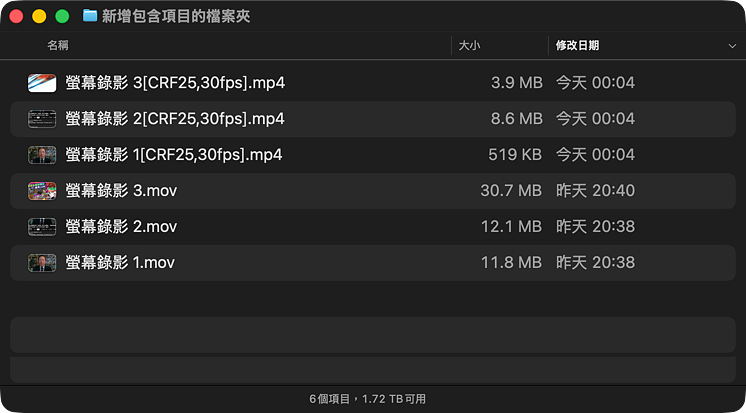746x413 pixels.
Task: Sort files by 修改日期 column header
Action: pos(578,46)
